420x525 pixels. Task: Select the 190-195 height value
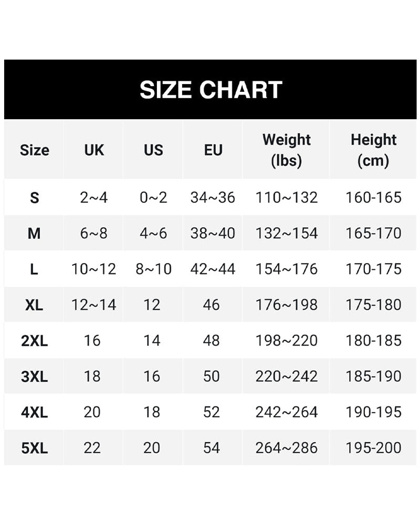[373, 412]
